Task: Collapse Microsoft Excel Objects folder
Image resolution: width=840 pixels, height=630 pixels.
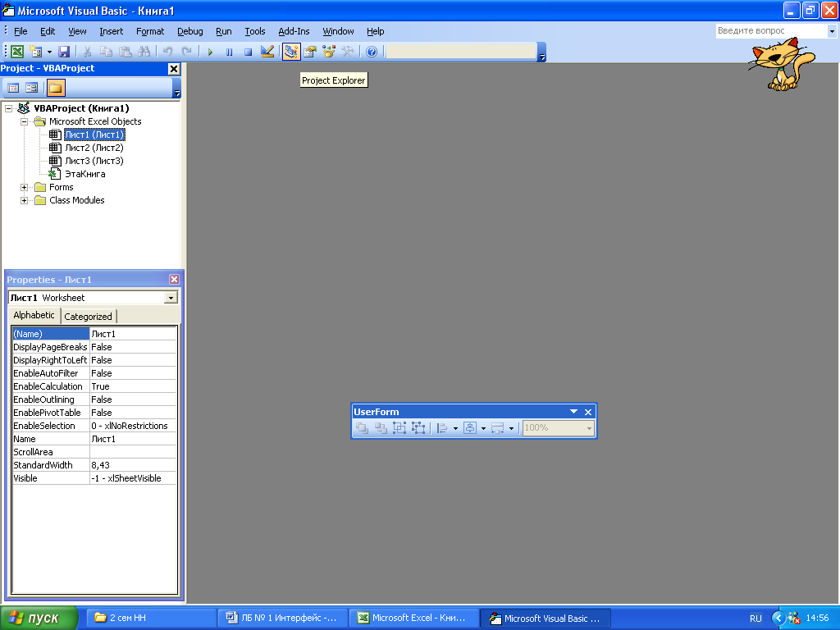Action: tap(24, 121)
